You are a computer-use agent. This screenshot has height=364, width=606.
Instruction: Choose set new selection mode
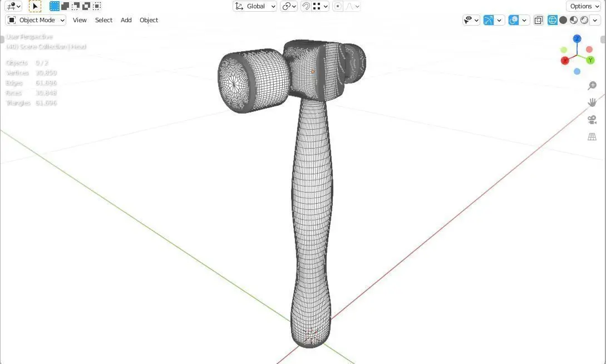point(55,6)
